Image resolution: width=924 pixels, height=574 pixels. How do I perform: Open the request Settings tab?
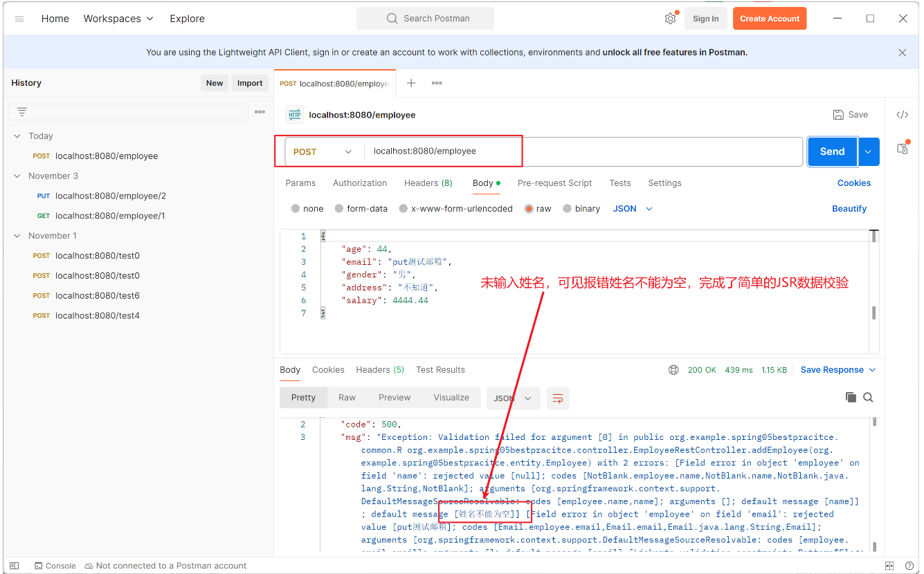(664, 183)
